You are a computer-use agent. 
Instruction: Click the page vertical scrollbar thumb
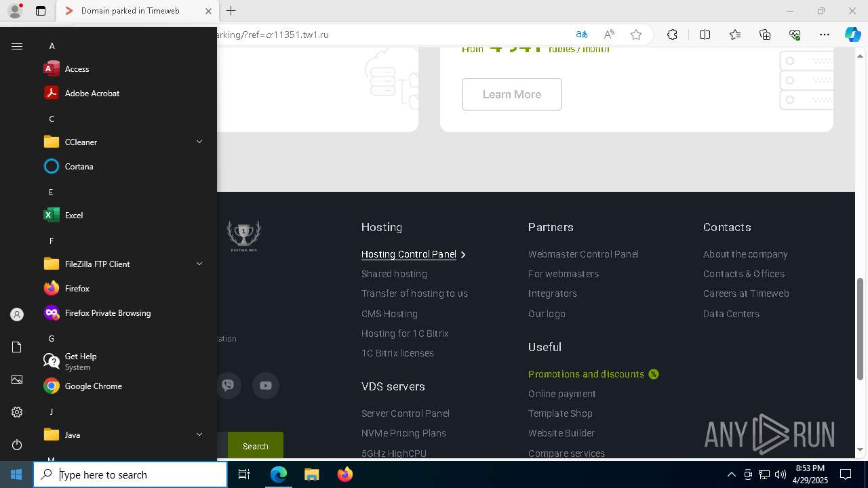click(861, 329)
